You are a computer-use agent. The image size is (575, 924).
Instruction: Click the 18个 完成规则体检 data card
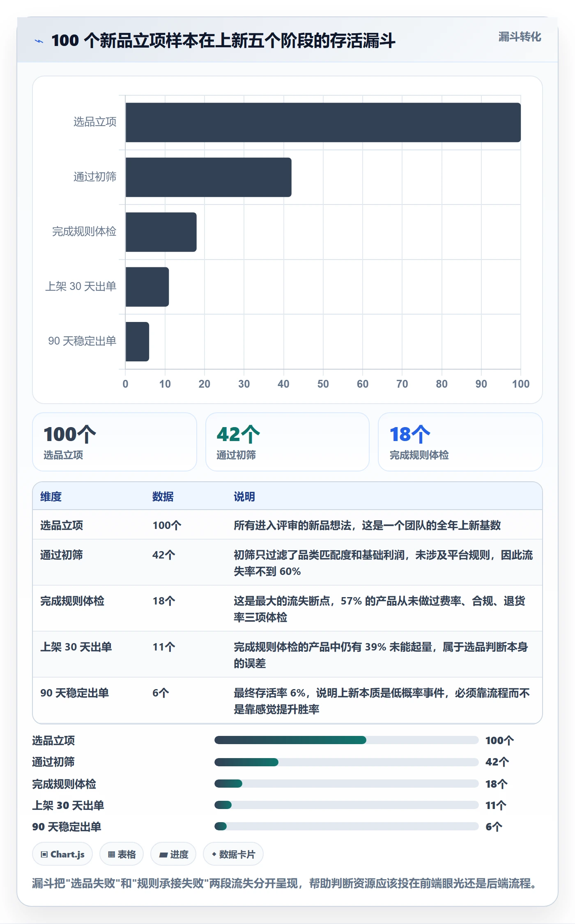460,442
